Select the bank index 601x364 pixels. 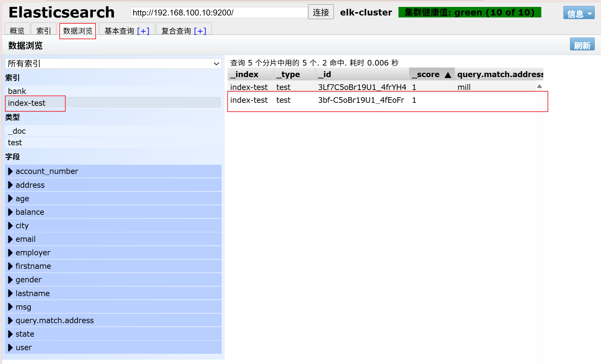pyautogui.click(x=113, y=91)
